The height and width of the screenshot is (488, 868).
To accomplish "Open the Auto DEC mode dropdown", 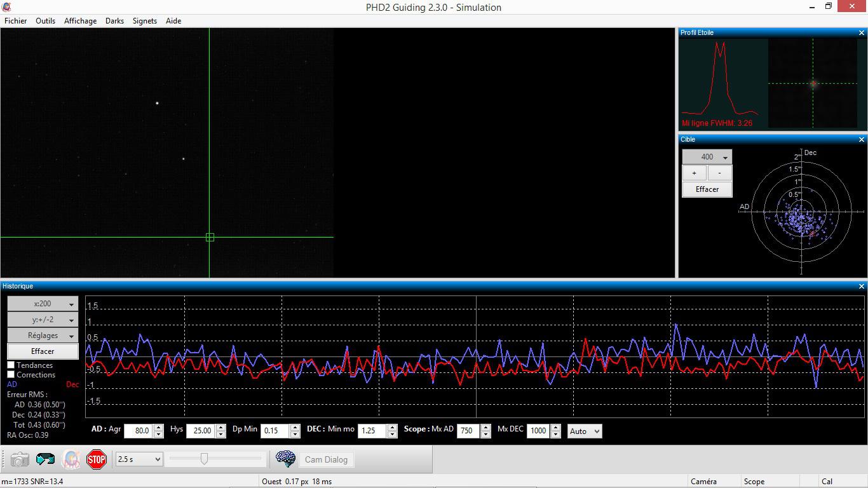I will tap(584, 431).
